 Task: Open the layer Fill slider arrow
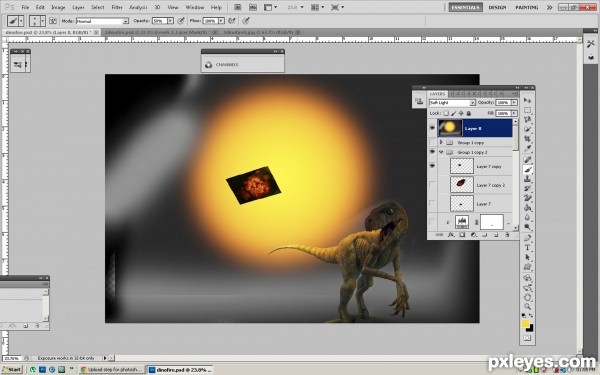514,113
